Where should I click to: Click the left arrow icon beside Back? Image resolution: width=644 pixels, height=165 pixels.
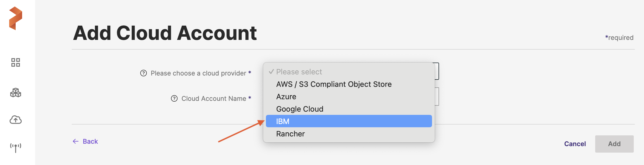point(76,141)
